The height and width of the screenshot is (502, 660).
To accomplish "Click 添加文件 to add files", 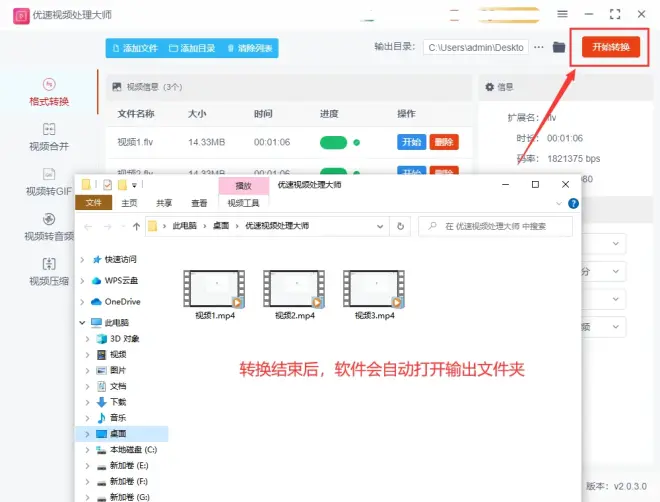I will click(135, 48).
